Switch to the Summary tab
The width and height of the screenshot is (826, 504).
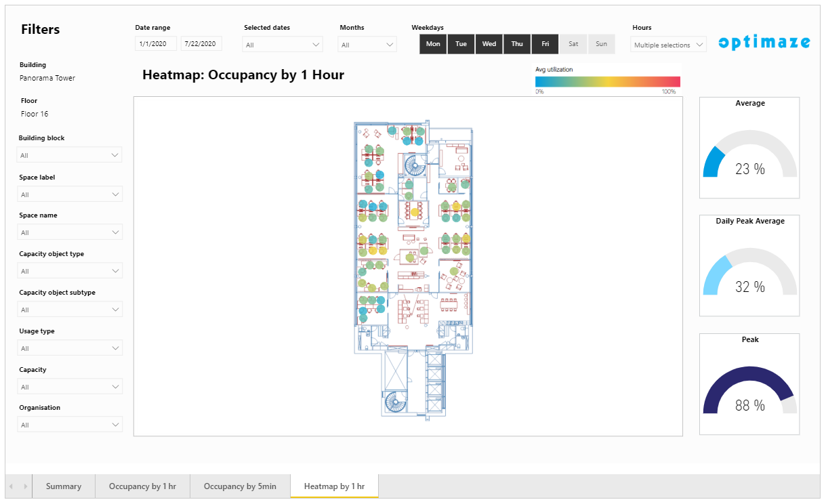click(64, 486)
